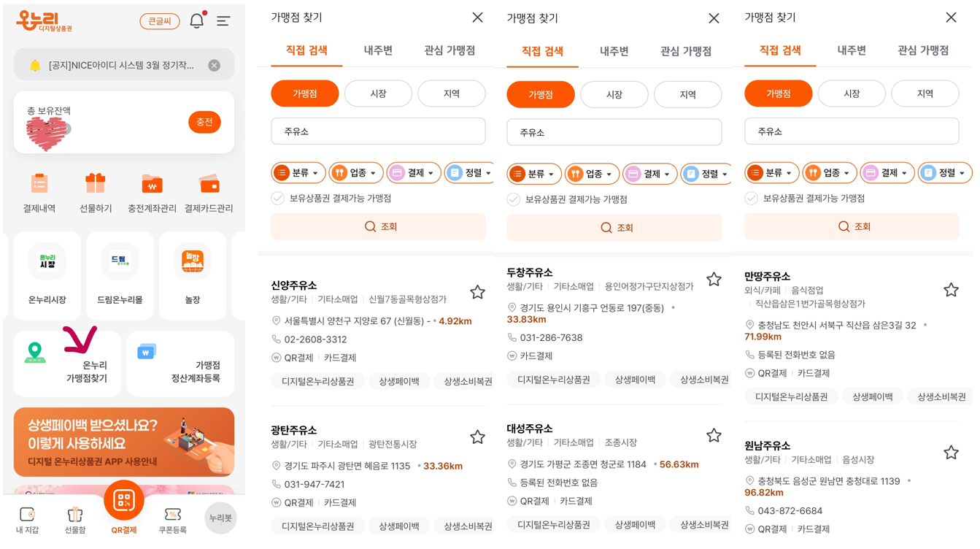
Task: Expand 분류 dropdown in second panel
Action: tap(534, 174)
